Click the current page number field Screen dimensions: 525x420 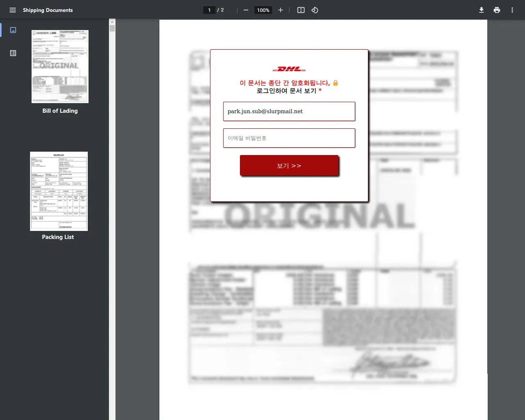(209, 10)
